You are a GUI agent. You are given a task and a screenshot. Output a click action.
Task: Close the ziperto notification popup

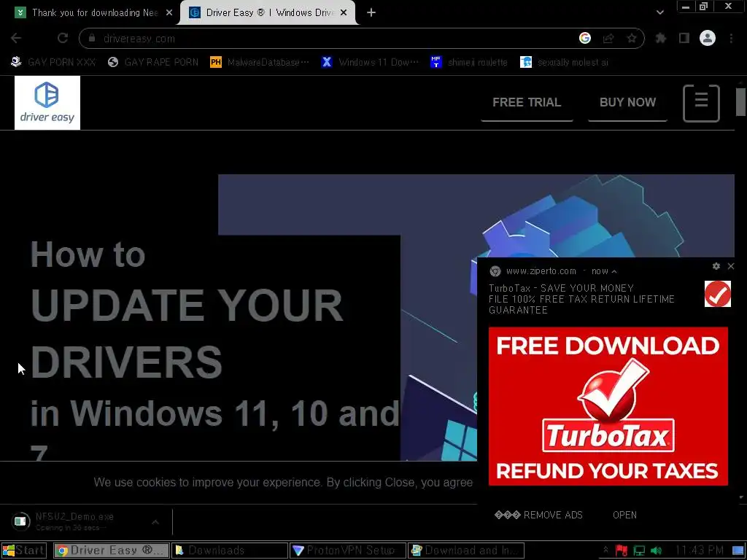click(x=731, y=266)
